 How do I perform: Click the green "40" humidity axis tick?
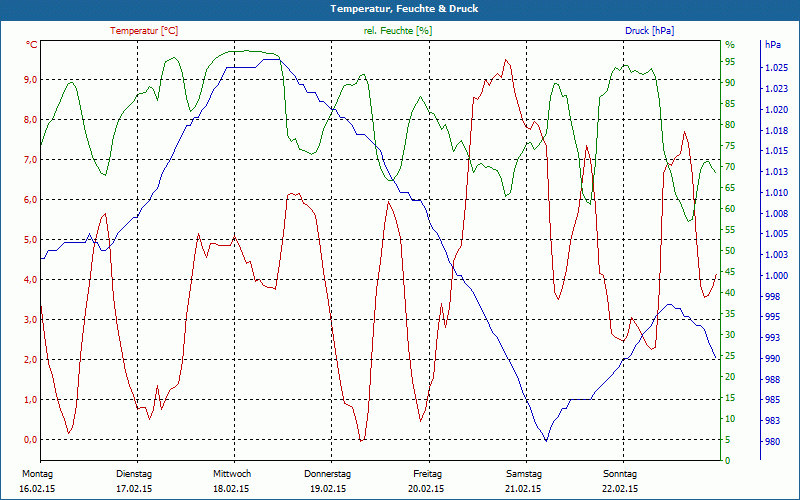pyautogui.click(x=731, y=293)
